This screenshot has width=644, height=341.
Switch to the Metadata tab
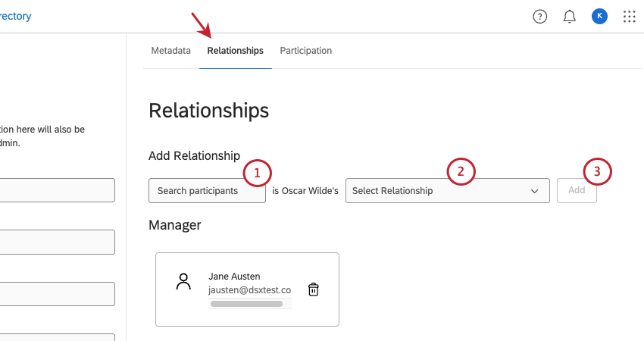coord(170,51)
